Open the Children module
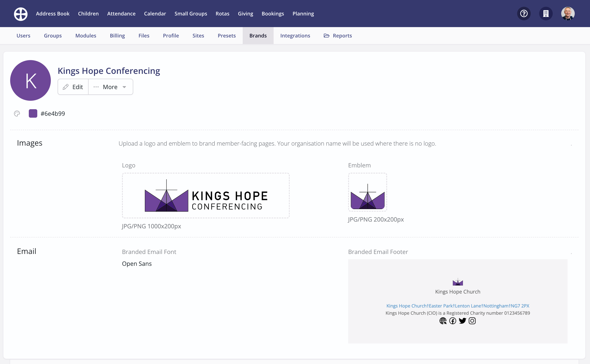This screenshot has height=364, width=590. tap(89, 14)
